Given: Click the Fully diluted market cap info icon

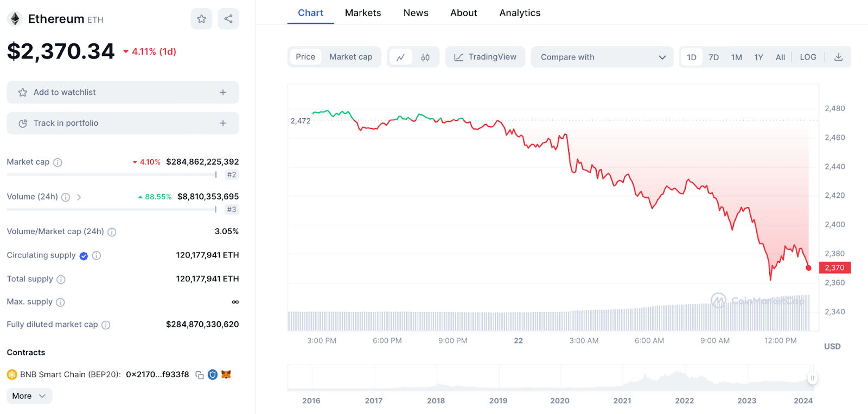Looking at the screenshot, I should coord(106,325).
